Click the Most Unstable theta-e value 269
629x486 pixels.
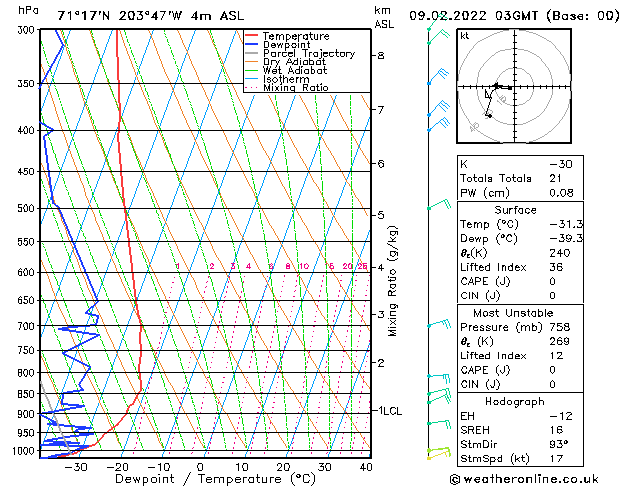(x=560, y=341)
